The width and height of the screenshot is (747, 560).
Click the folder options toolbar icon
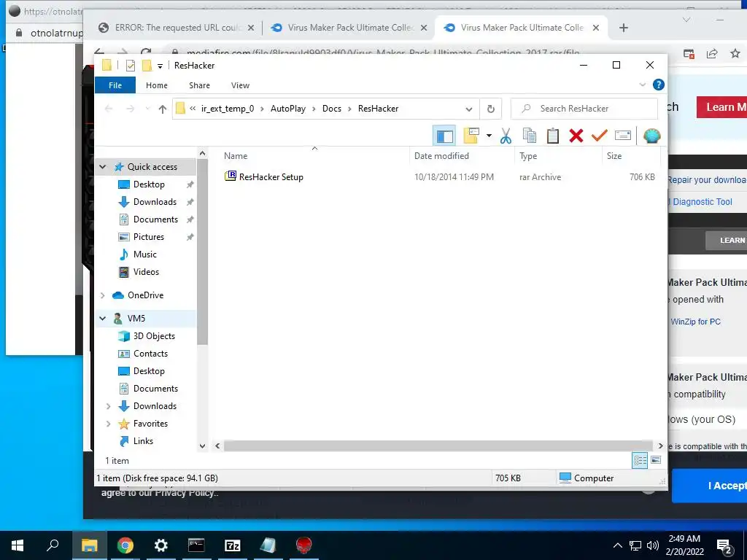471,136
